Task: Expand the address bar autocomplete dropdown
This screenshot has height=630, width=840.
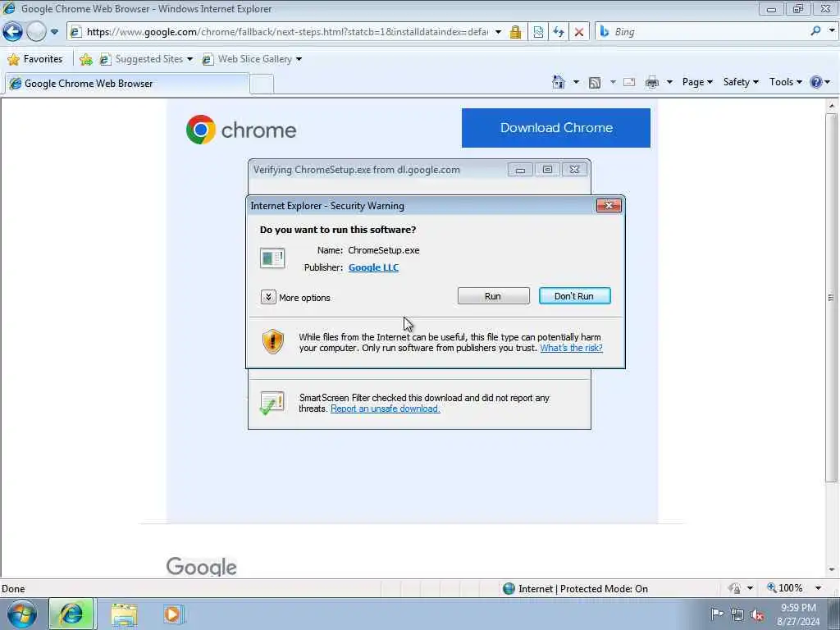Action: pos(498,32)
